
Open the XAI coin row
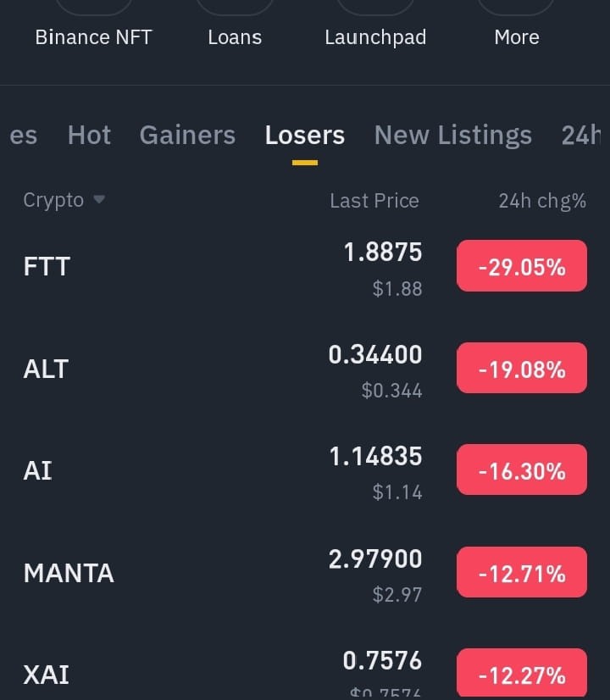click(305, 670)
